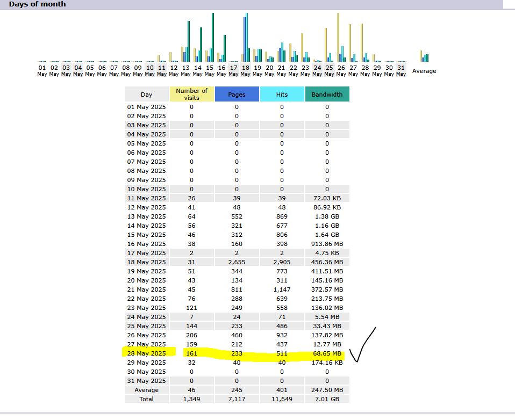Click the 12.77 MB bandwidth value
This screenshot has width=515, height=420.
327,344
